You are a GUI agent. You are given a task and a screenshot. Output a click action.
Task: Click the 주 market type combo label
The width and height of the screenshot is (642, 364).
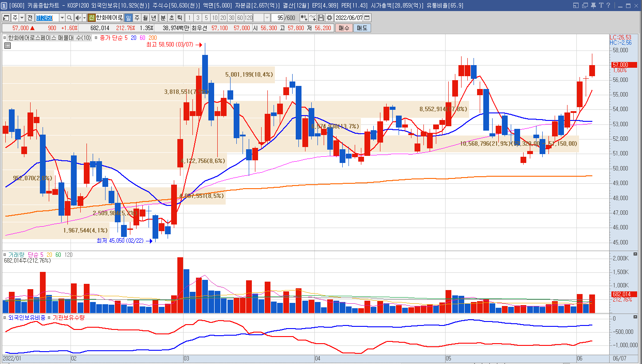(15, 18)
